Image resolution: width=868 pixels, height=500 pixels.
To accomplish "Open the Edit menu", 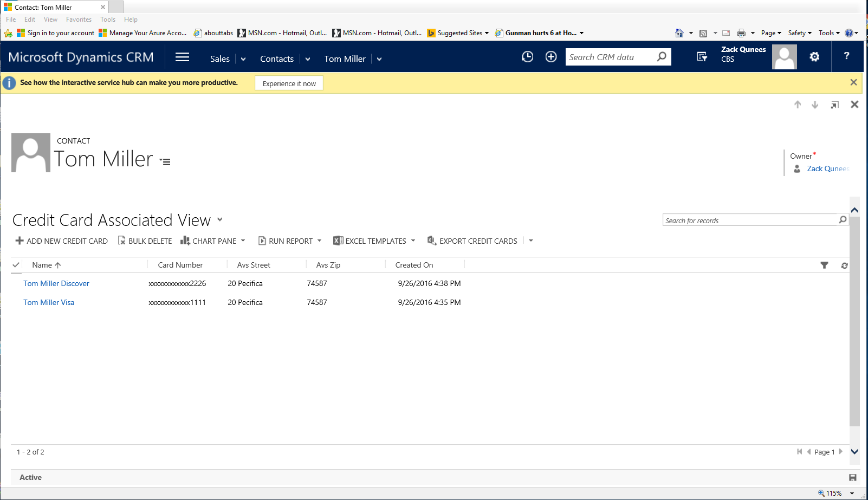I will coord(30,20).
